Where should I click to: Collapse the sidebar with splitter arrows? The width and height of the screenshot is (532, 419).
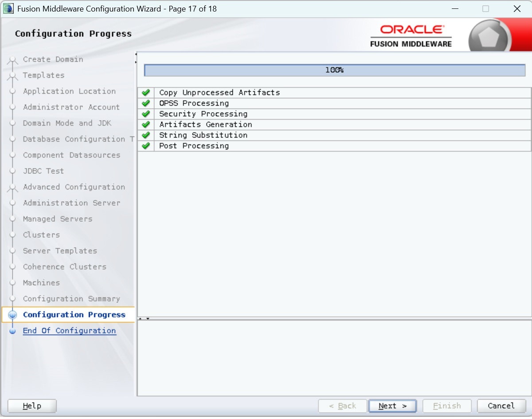pos(136,58)
